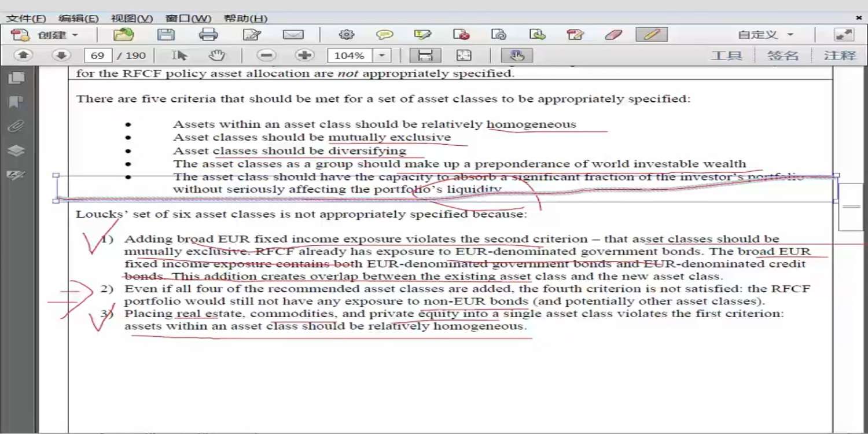Send file using the envelope email icon
868x434 pixels.
click(293, 35)
